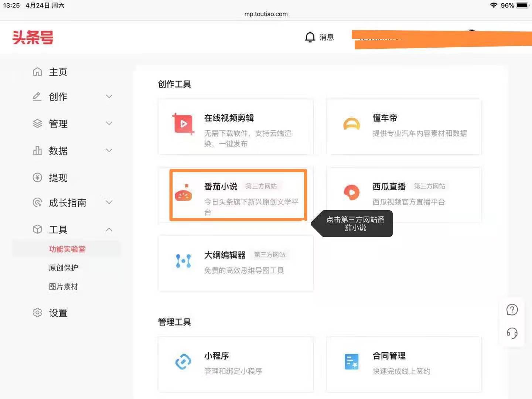Open the 消息 notification bell
This screenshot has height=399, width=532.
pos(310,37)
